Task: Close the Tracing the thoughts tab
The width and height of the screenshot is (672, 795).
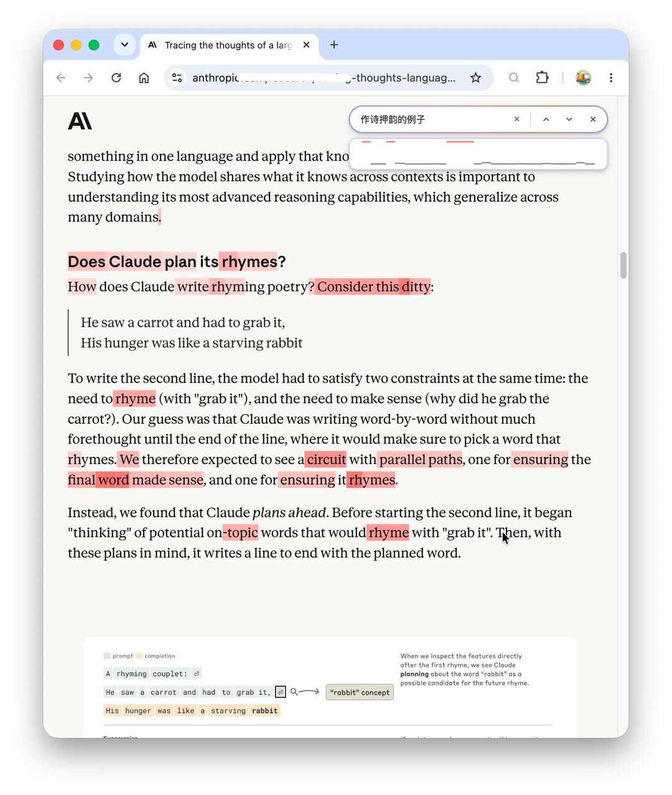Action: tap(306, 45)
